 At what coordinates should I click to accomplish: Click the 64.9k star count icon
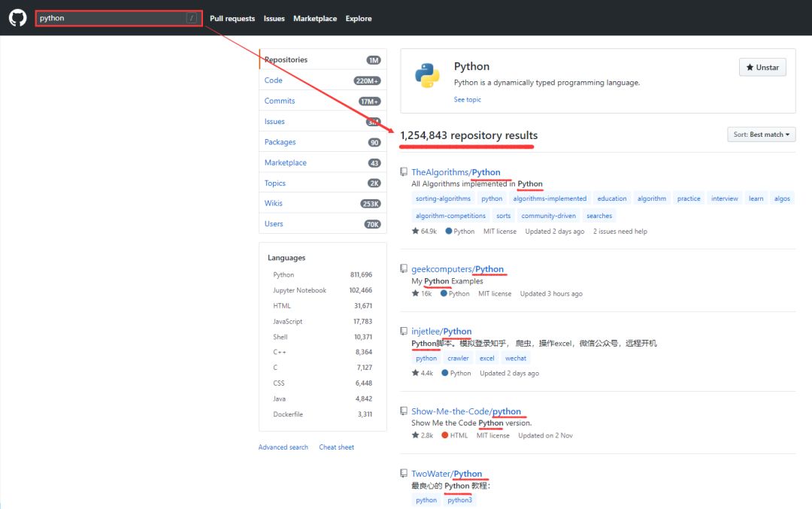click(415, 231)
